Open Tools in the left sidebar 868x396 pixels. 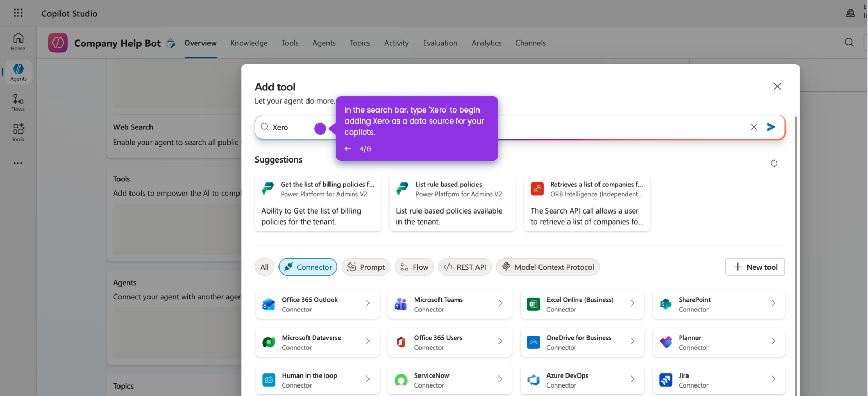click(x=18, y=133)
